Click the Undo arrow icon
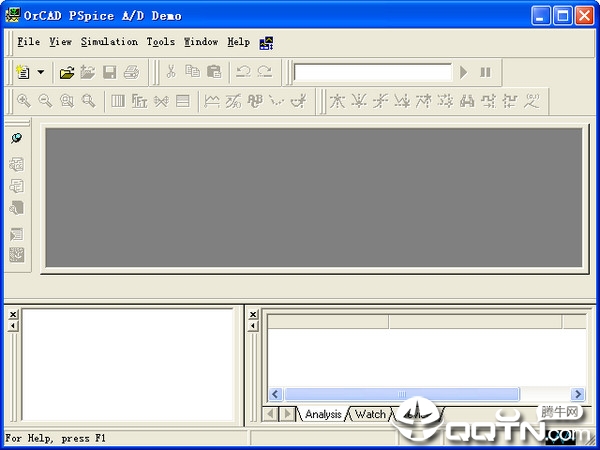 point(243,72)
